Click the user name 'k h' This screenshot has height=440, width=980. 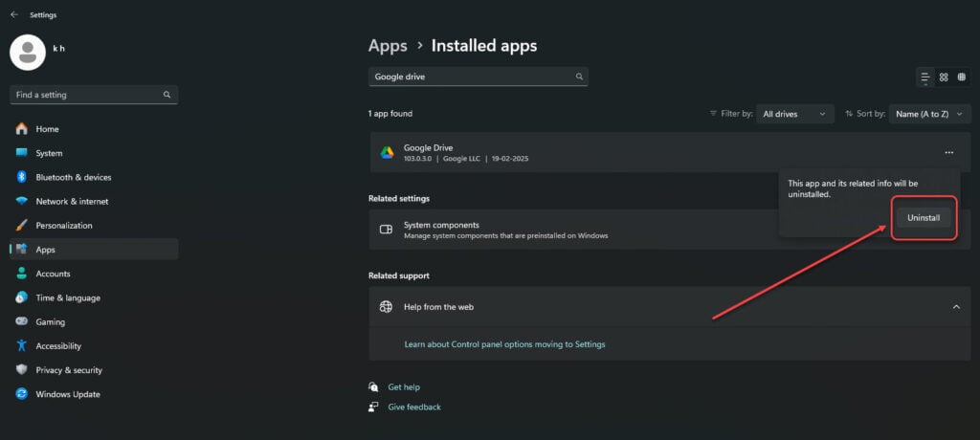(x=58, y=49)
